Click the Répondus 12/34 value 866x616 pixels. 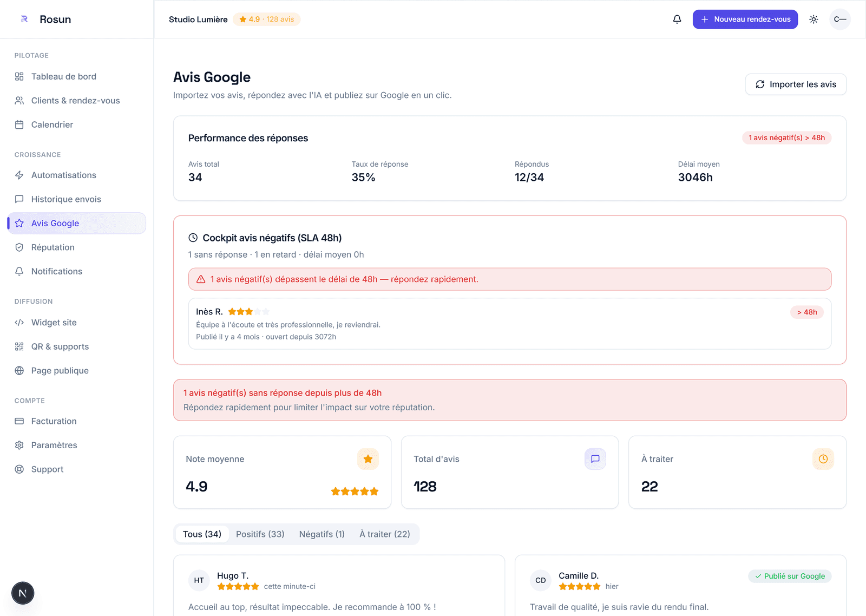point(529,178)
